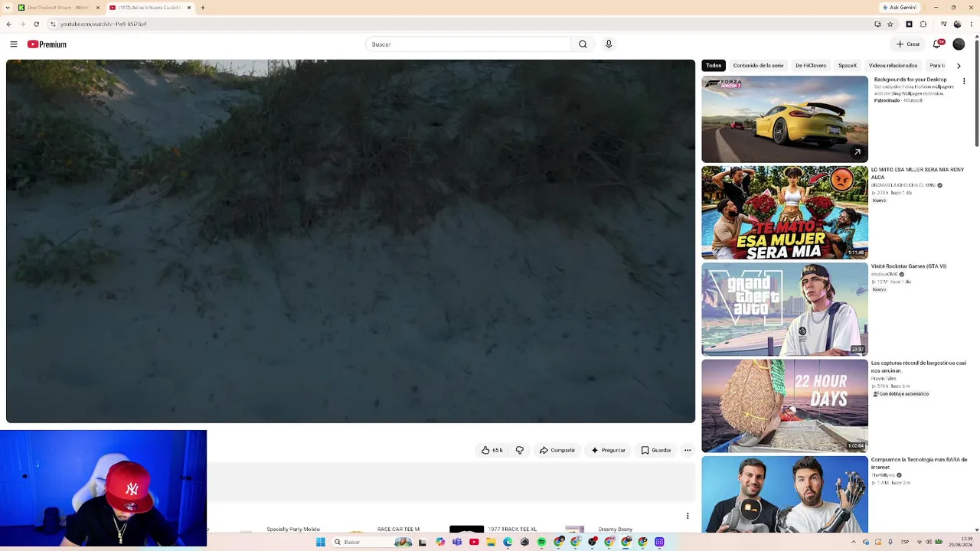Open the YouTube app in the taskbar
This screenshot has height=551, width=980.
(474, 542)
